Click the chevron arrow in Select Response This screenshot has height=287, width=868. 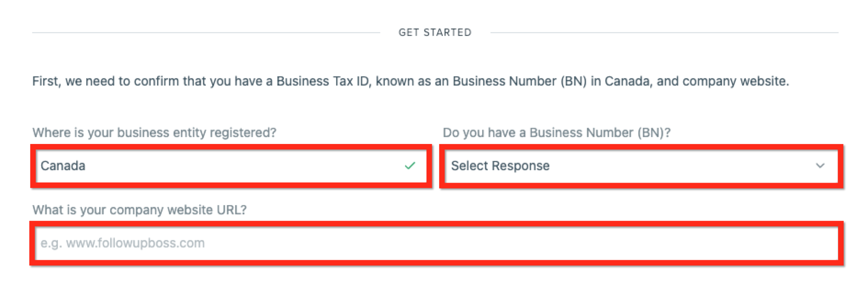pos(820,166)
